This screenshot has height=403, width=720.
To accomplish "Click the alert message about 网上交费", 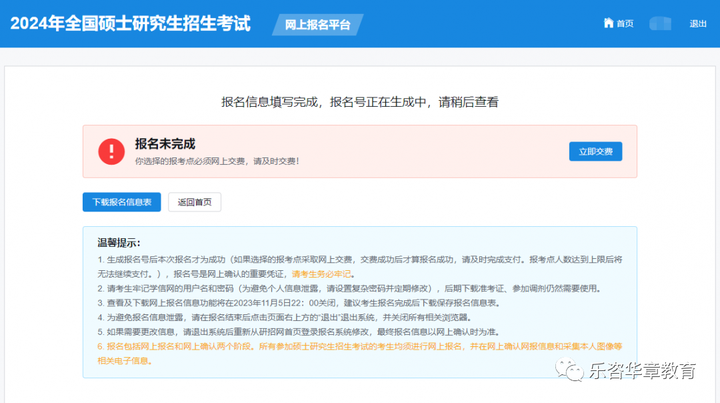I will [217, 160].
